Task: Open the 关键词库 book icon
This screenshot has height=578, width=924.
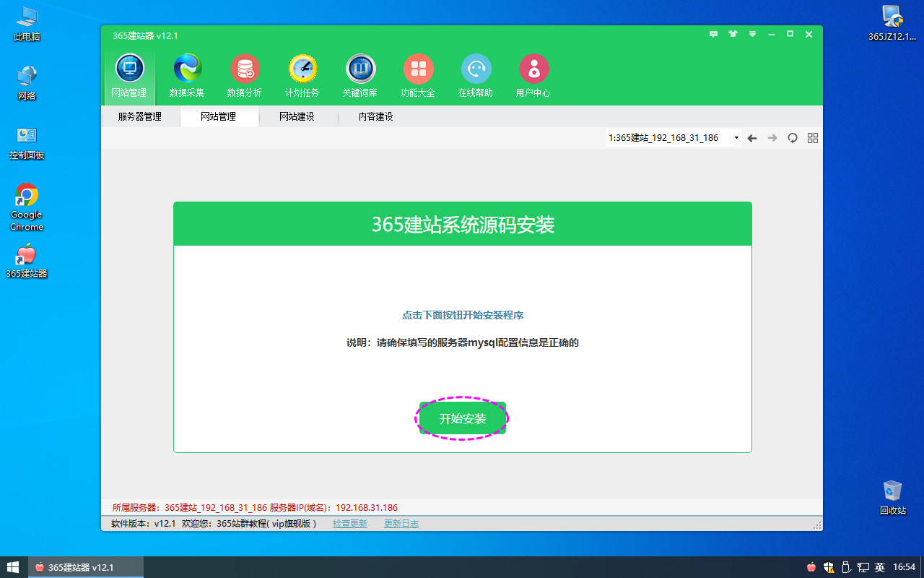Action: point(360,75)
